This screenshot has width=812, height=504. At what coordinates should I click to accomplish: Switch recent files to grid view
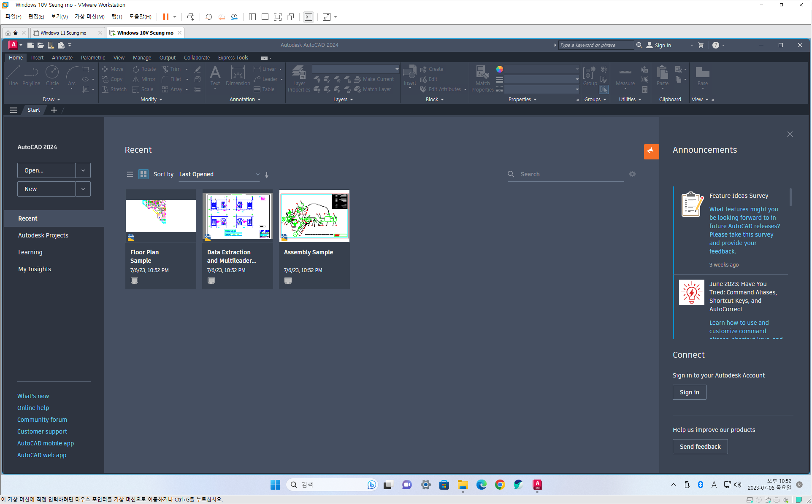coord(143,174)
